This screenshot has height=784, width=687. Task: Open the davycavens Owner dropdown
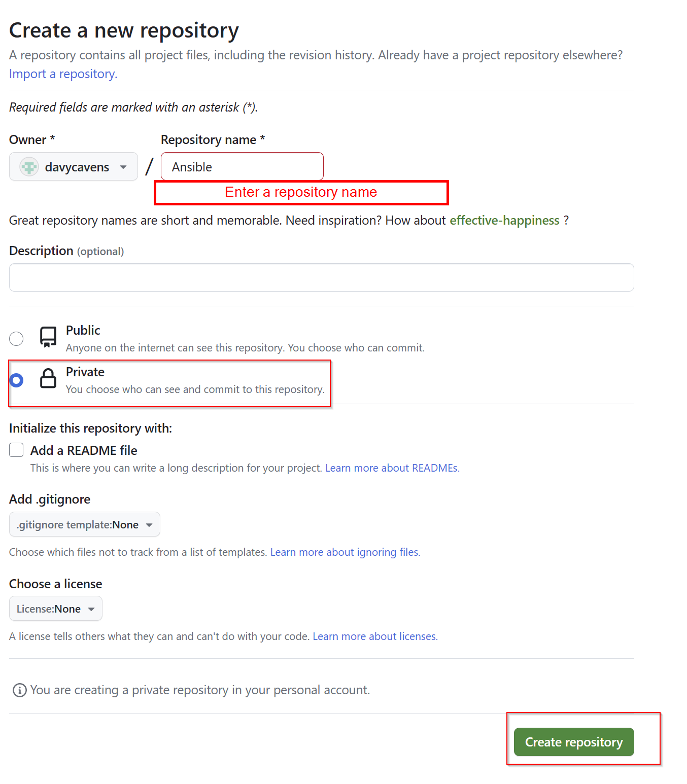pos(74,166)
